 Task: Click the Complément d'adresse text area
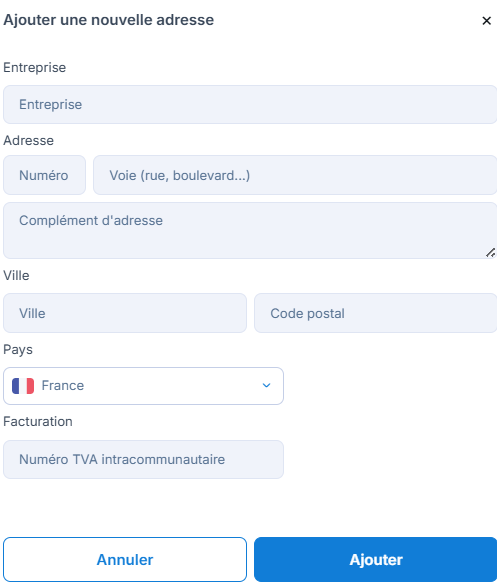click(x=250, y=230)
